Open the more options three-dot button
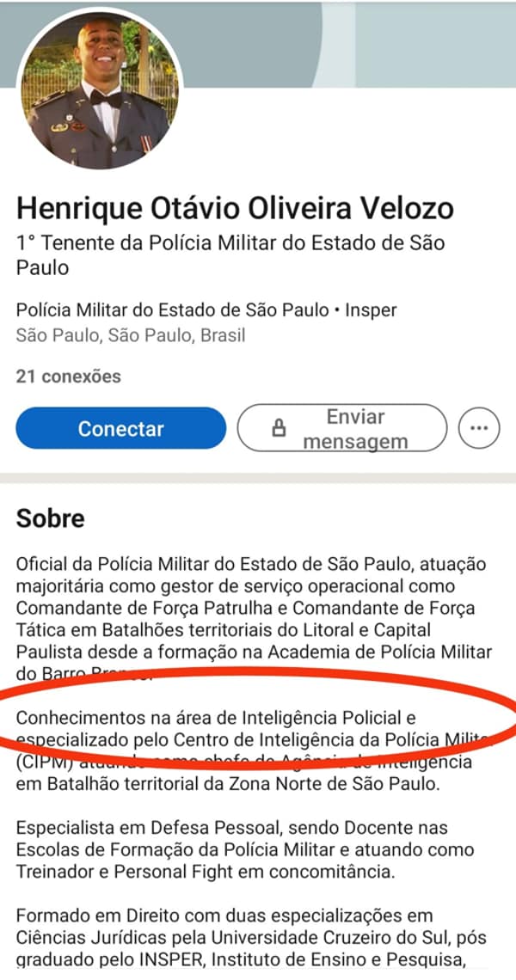The image size is (516, 980). click(479, 428)
